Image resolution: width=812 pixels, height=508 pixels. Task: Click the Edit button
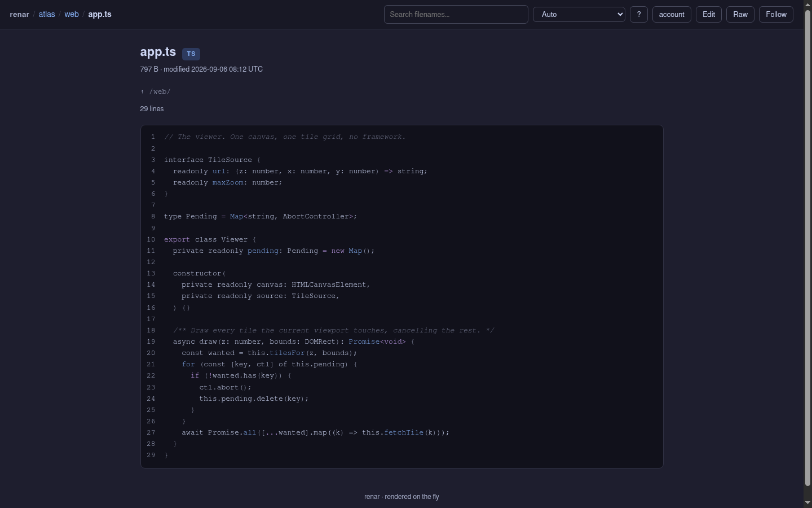709,15
